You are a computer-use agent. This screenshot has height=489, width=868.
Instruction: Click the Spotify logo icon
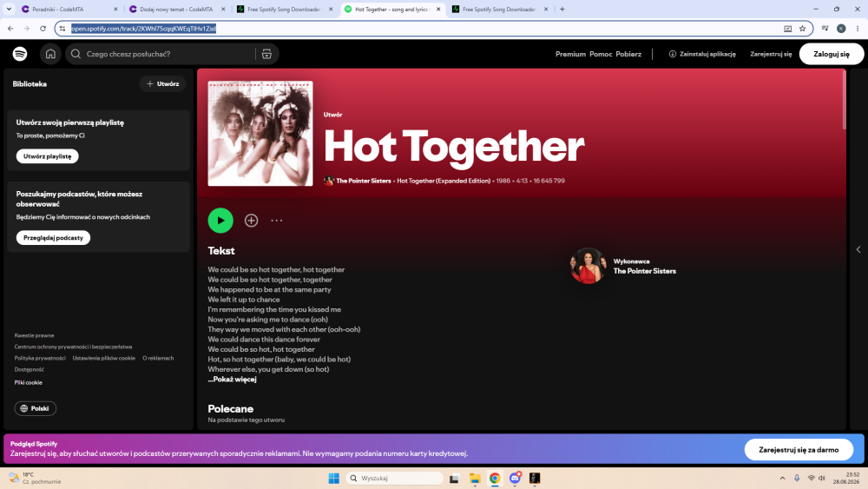[x=20, y=54]
